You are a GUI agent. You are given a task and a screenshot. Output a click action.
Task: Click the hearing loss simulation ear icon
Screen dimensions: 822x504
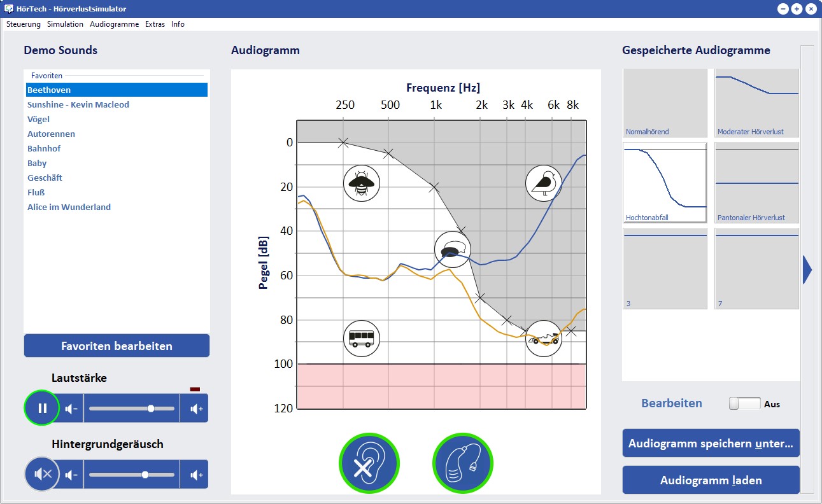point(369,463)
